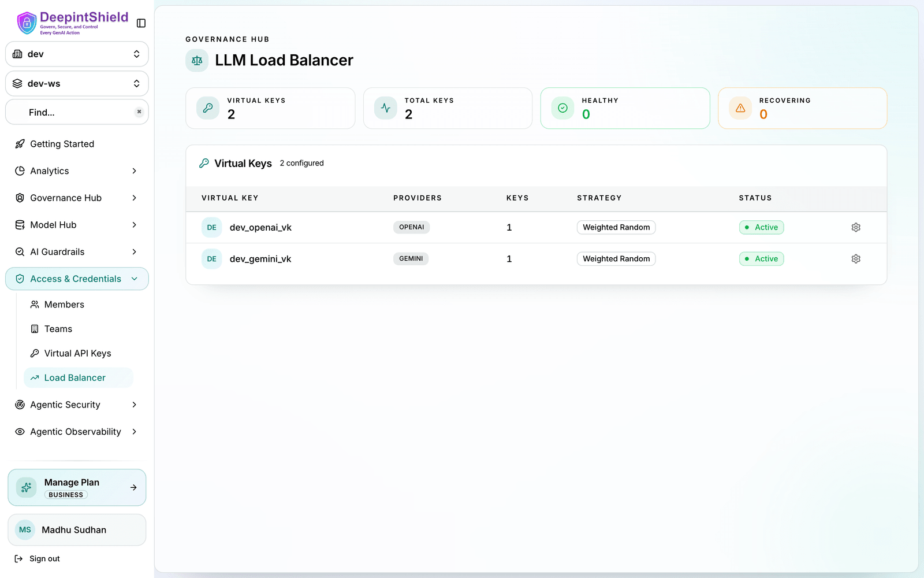Click the Manage Plan arrow icon
The image size is (924, 578).
click(x=133, y=488)
